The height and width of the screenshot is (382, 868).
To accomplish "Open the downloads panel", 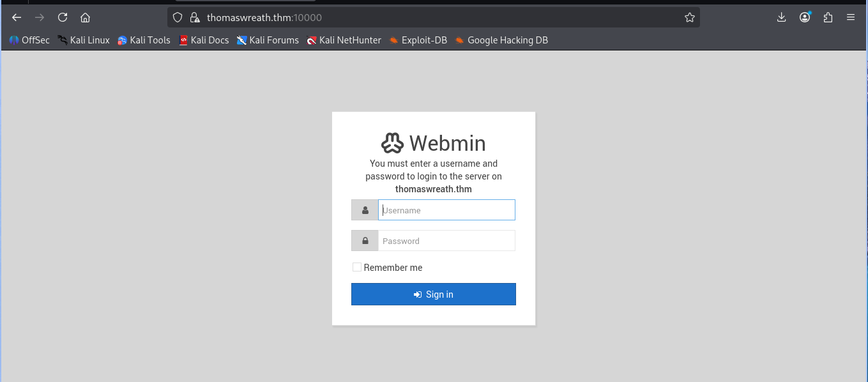I will tap(781, 17).
